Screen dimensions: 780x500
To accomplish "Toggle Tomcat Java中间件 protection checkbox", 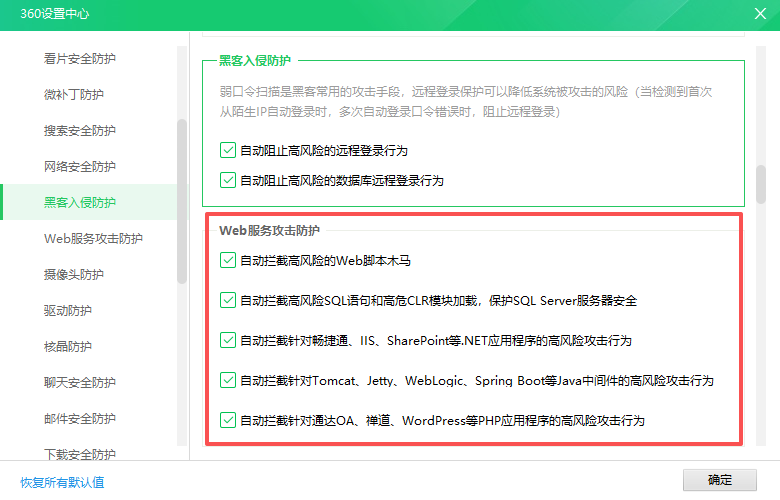I will pos(228,380).
